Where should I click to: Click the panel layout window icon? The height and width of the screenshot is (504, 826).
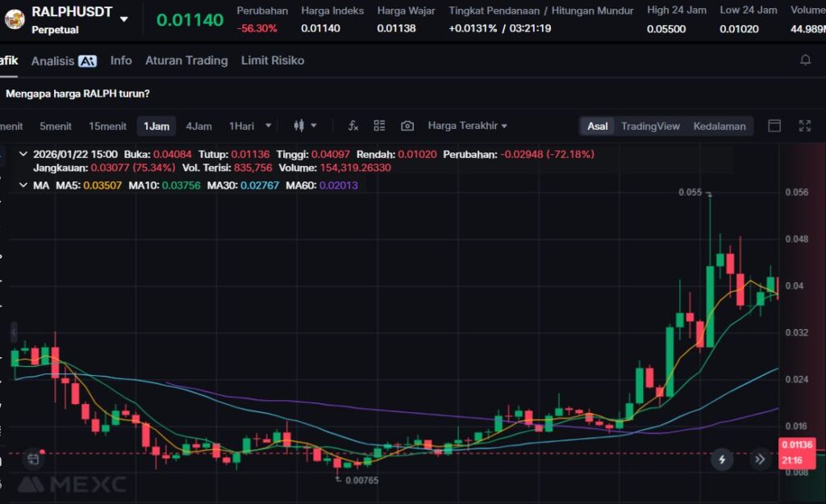pos(774,126)
